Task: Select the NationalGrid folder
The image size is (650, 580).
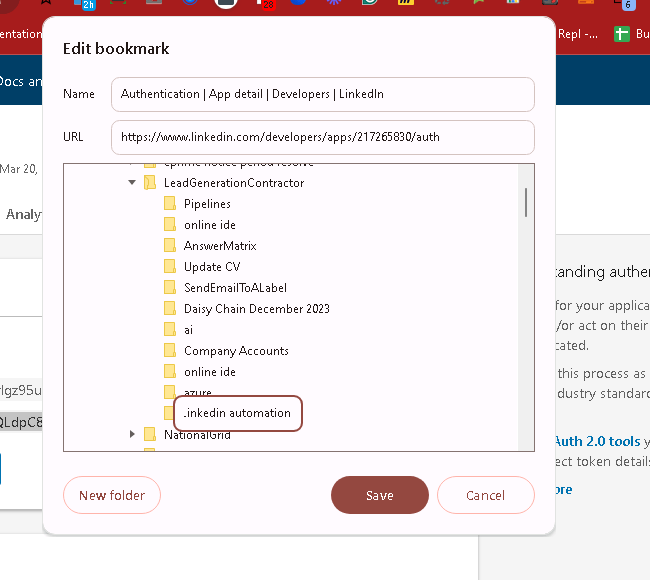Action: click(x=197, y=434)
